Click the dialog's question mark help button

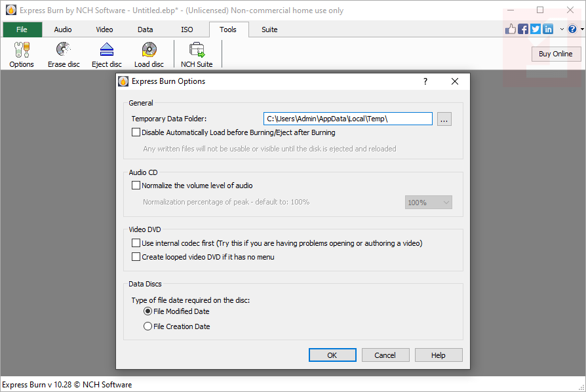(425, 81)
